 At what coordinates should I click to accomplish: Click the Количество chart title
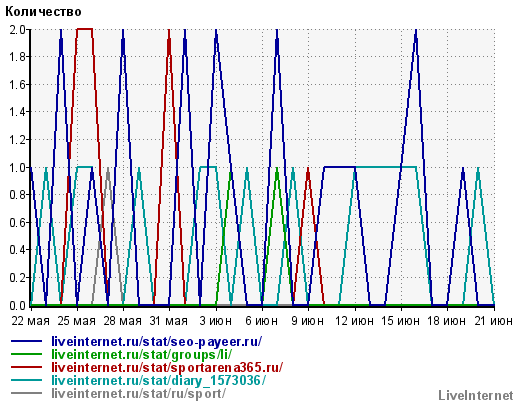(43, 12)
